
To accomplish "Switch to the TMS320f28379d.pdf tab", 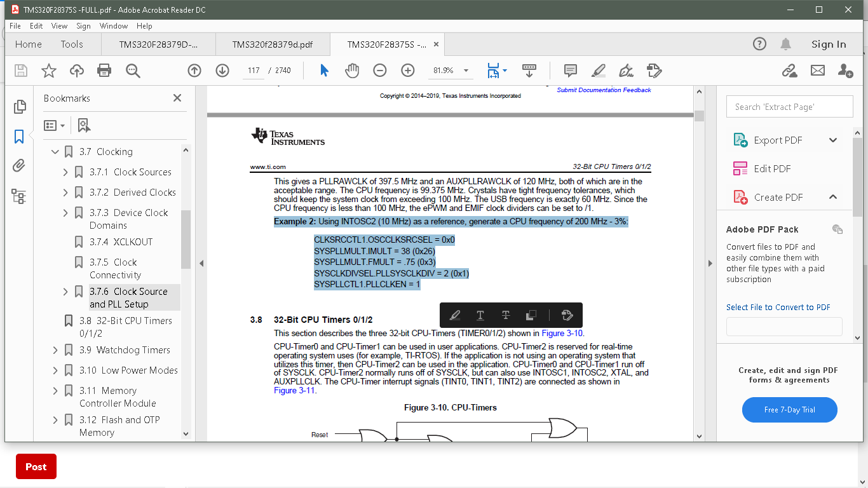I will point(272,44).
